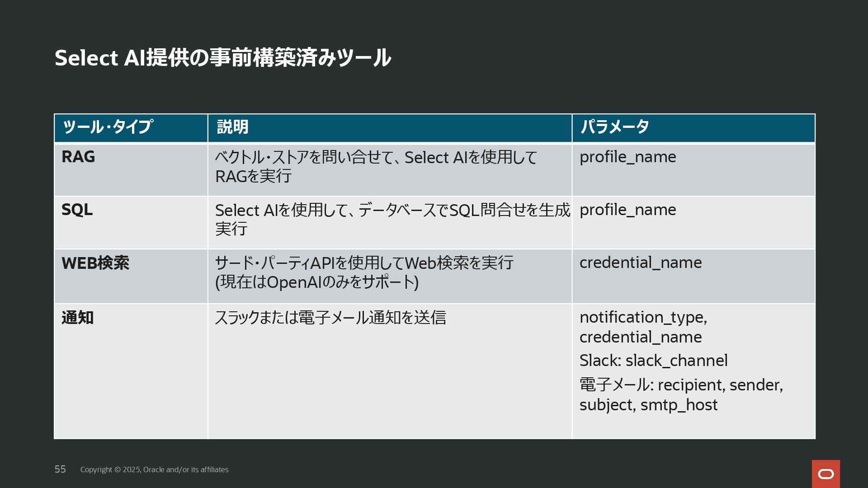Click the 電子メール recipient, sender parameter line

tap(681, 385)
